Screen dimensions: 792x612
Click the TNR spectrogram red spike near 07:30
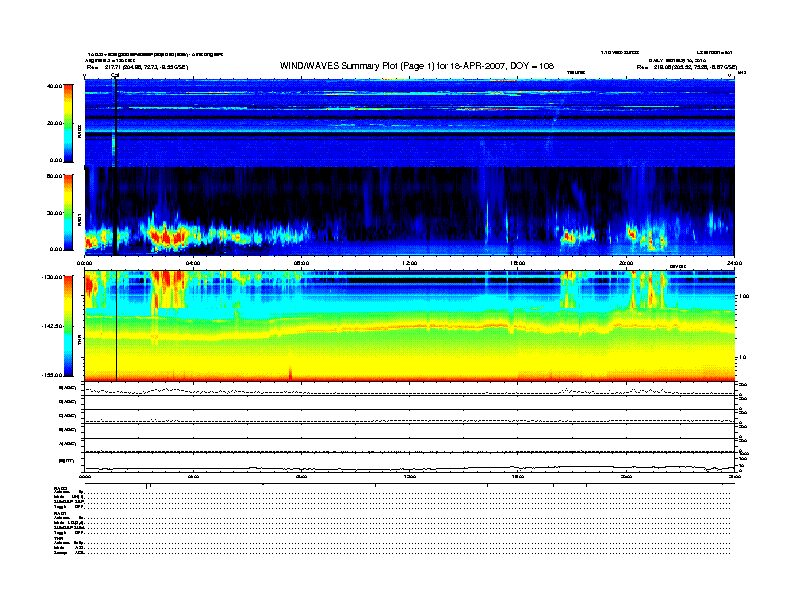290,373
